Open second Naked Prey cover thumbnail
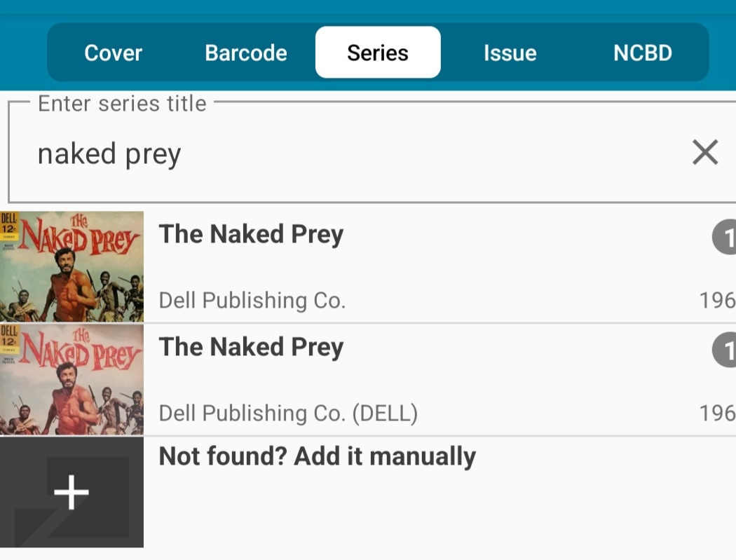 pos(71,379)
